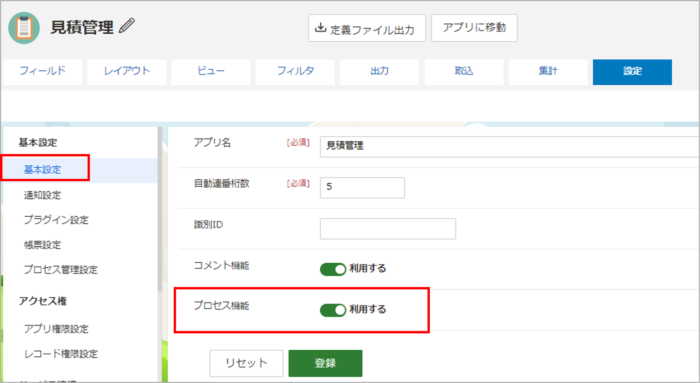Open the 取込 tab

464,72
